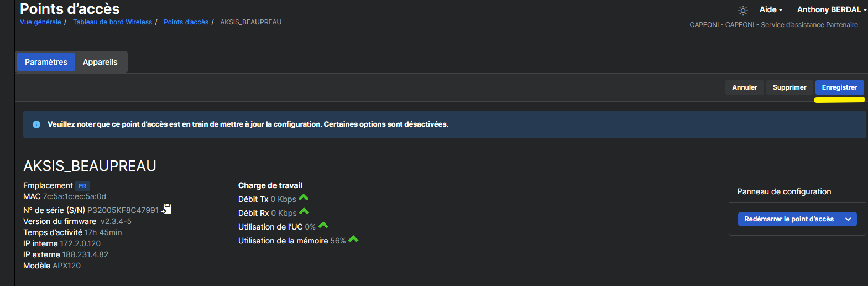Click the blue info icon in the notice
This screenshot has width=868, height=286.
point(36,124)
